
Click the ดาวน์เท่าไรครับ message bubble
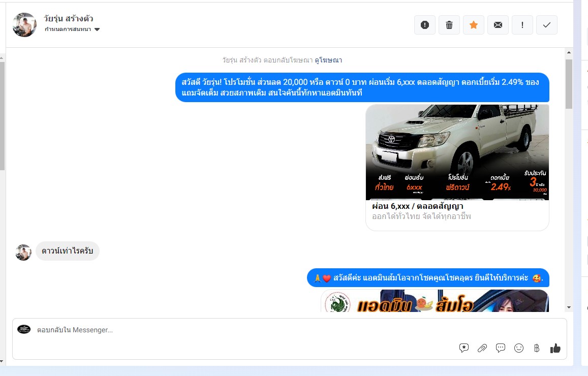[68, 251]
